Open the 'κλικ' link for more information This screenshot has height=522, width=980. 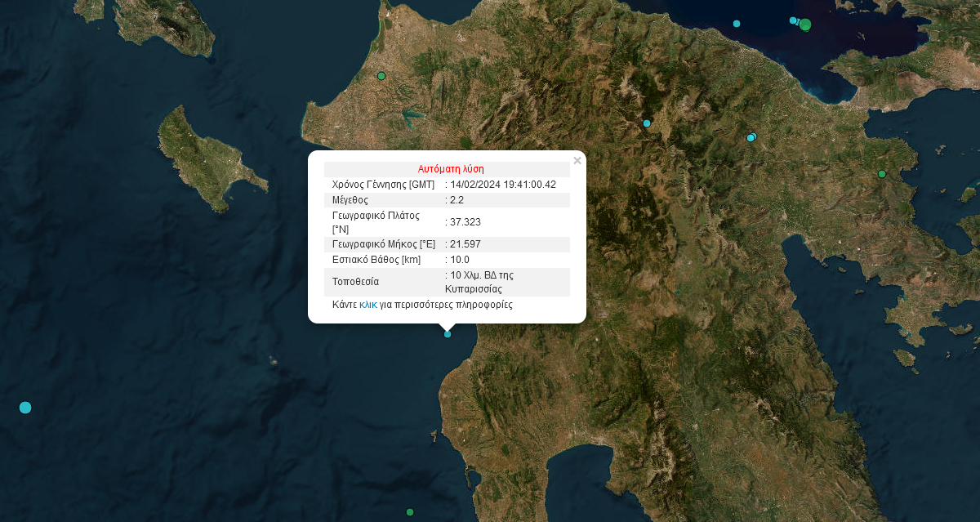click(368, 305)
